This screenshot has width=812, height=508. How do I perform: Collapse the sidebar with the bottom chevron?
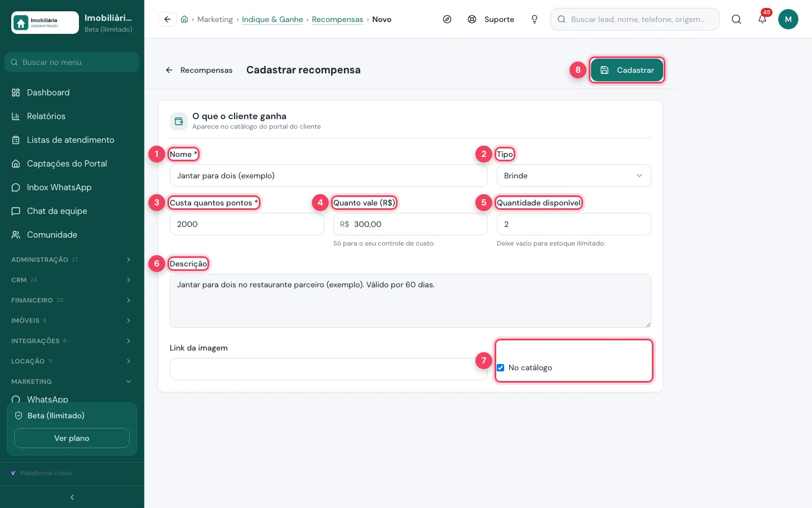72,497
